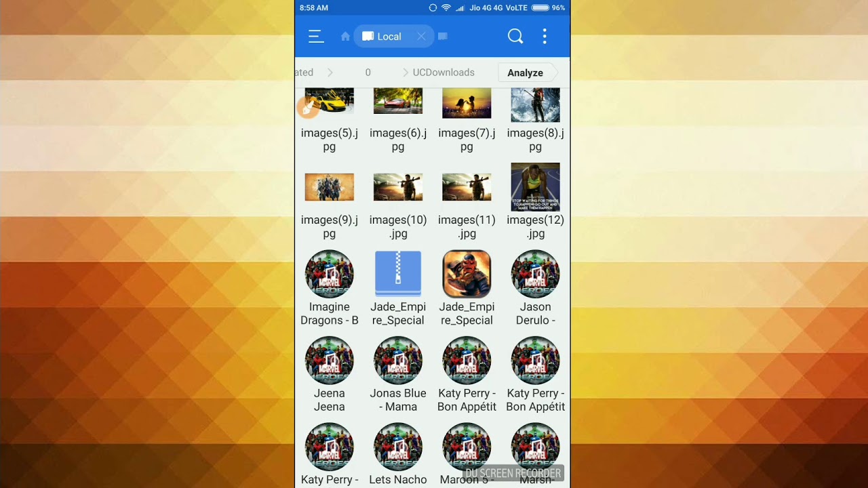
Task: Open Jason Derulo music file icon
Action: pyautogui.click(x=535, y=274)
